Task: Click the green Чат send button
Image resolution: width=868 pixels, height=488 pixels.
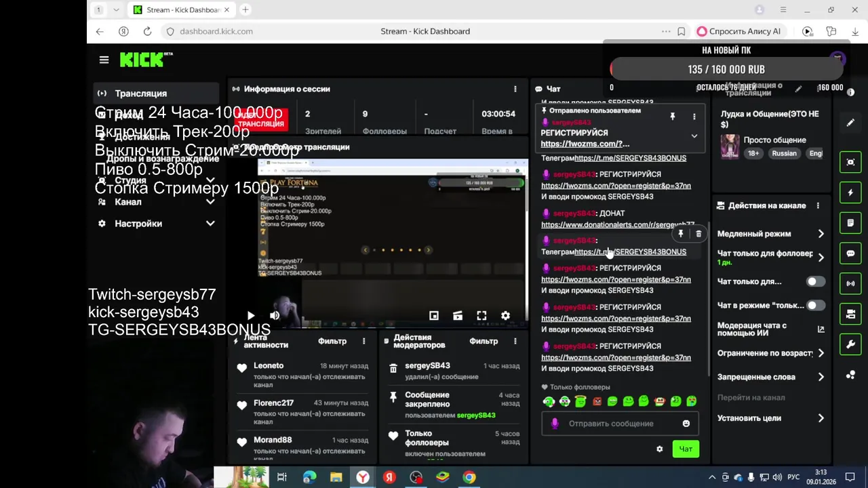Action: coord(686,449)
